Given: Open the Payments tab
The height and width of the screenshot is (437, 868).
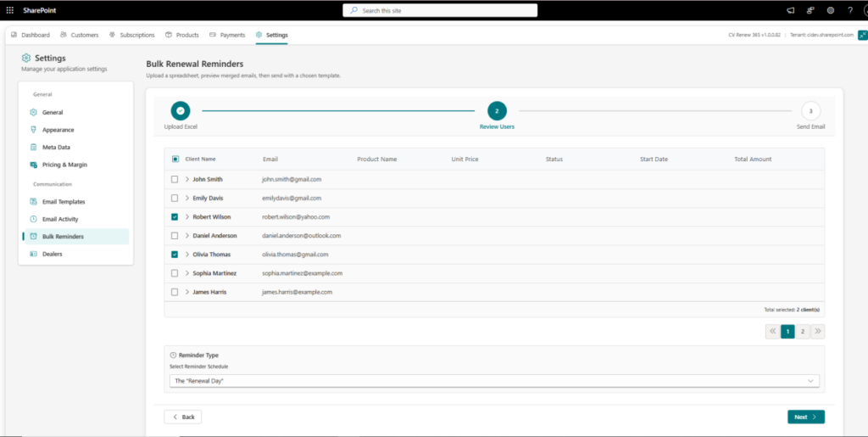Looking at the screenshot, I should 227,35.
